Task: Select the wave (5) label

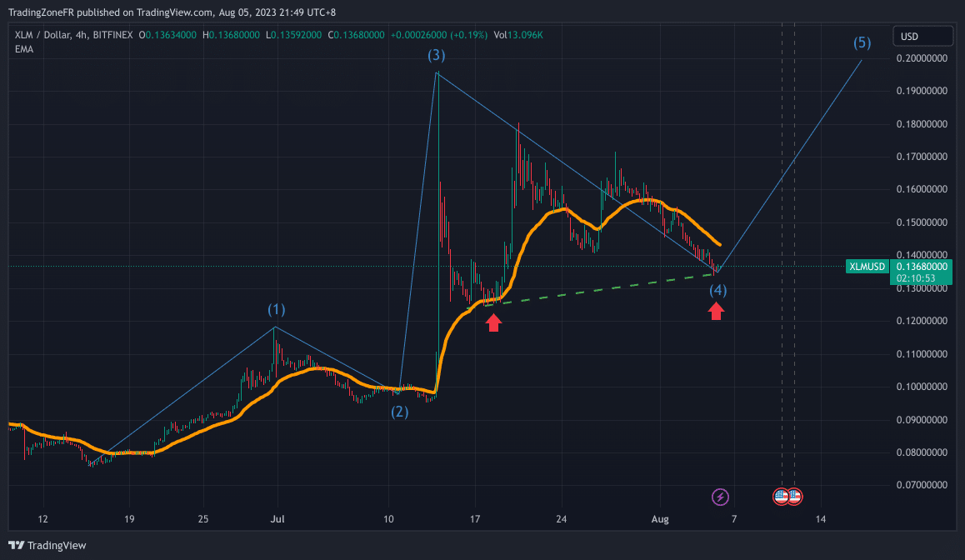Action: (862, 42)
